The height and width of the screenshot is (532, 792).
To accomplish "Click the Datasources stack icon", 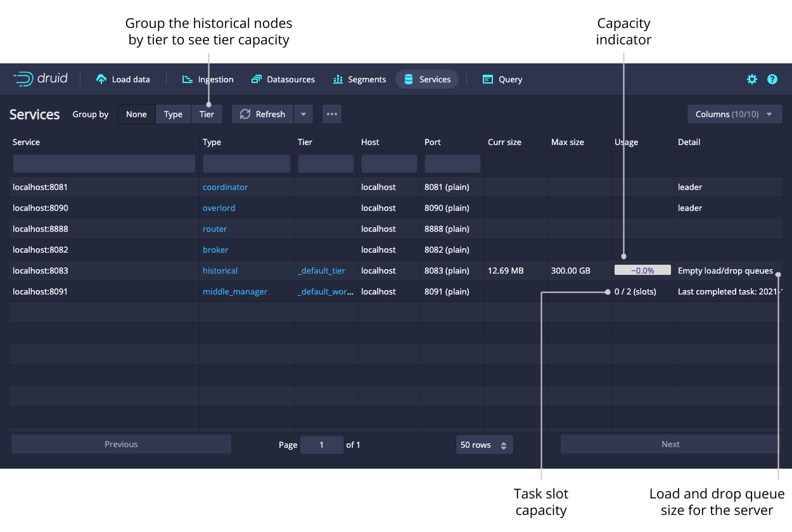I will pos(257,79).
